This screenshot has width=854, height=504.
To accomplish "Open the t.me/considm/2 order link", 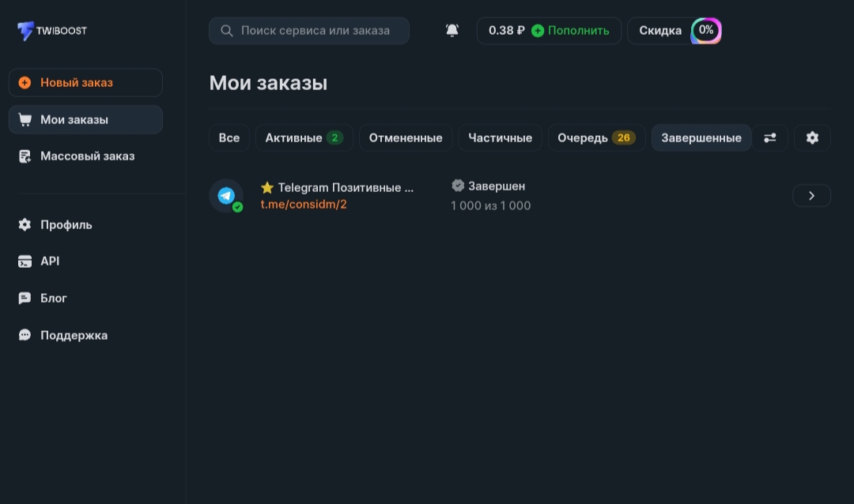I will 304,205.
